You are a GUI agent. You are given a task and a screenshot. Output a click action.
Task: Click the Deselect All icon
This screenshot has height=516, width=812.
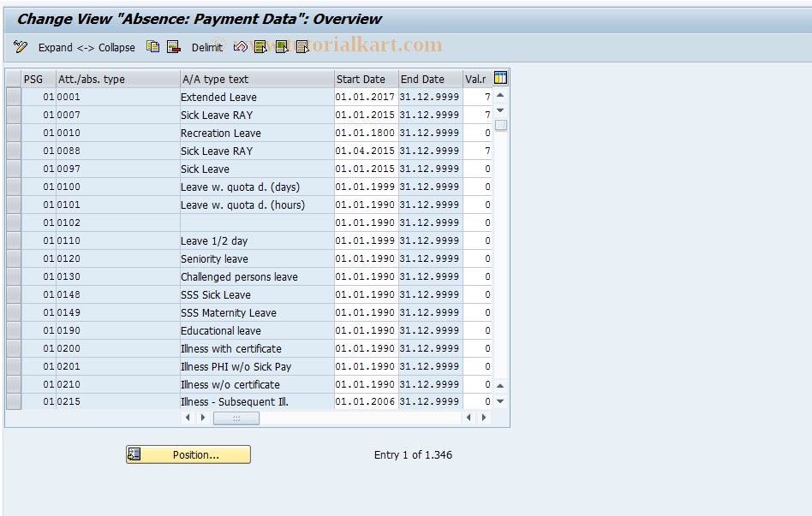[302, 47]
